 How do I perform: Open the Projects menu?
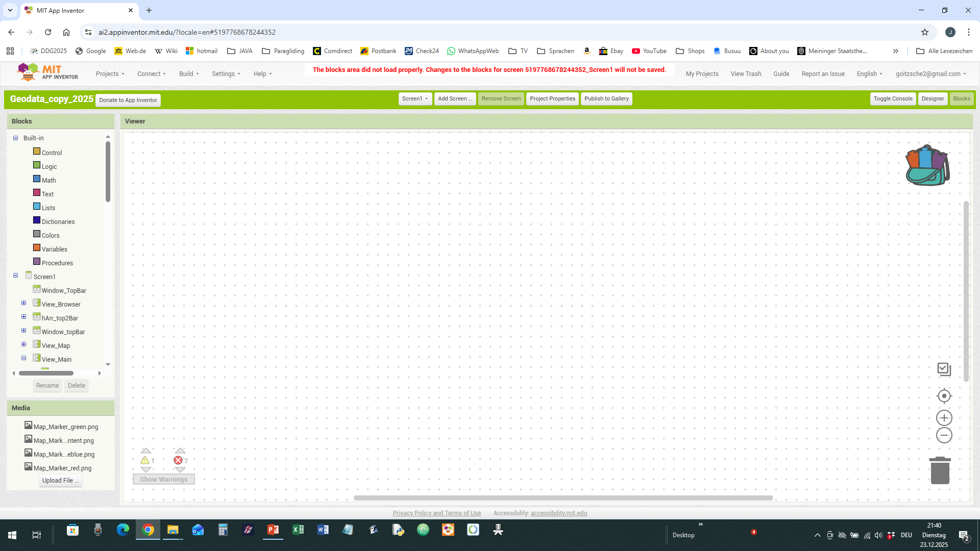[x=110, y=74]
